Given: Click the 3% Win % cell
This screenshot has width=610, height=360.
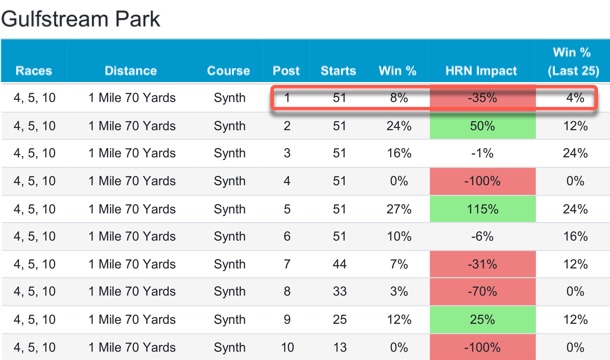Looking at the screenshot, I should (x=399, y=292).
